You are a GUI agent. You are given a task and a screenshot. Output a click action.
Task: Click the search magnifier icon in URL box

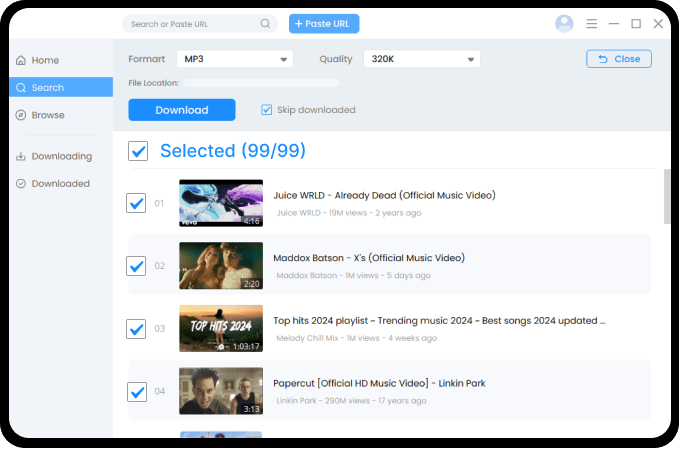(x=265, y=24)
